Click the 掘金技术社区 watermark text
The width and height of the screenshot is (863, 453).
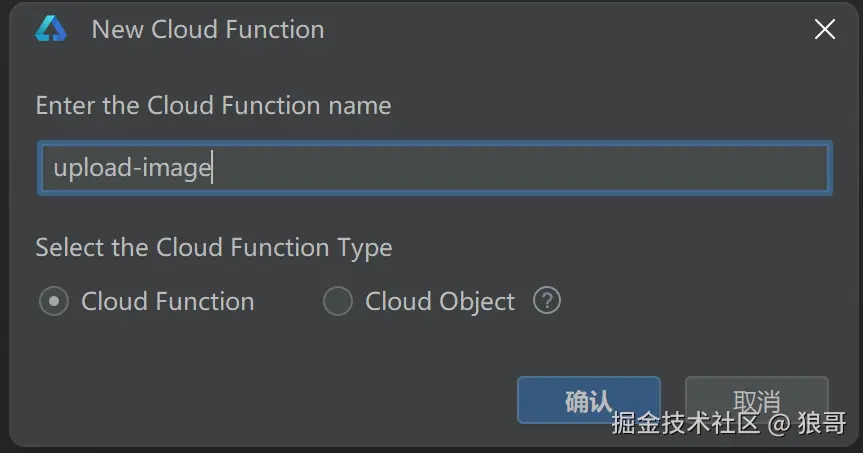click(685, 423)
